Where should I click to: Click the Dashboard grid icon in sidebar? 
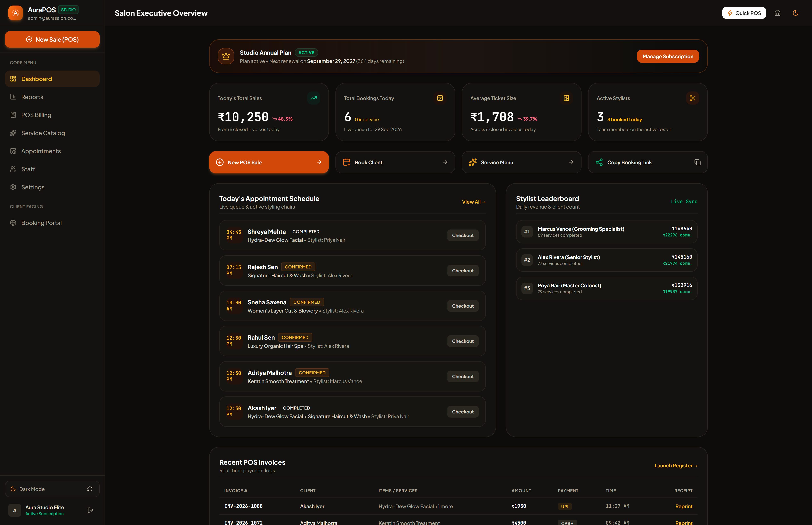13,79
